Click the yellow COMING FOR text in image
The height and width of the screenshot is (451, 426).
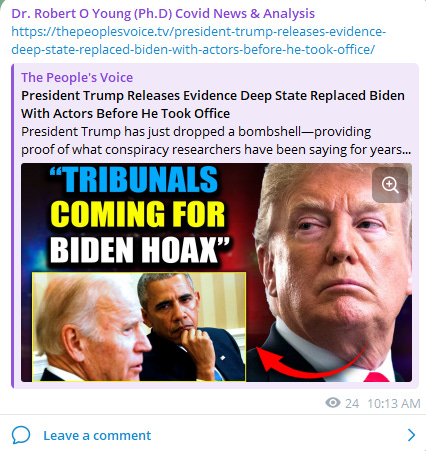[x=138, y=214]
